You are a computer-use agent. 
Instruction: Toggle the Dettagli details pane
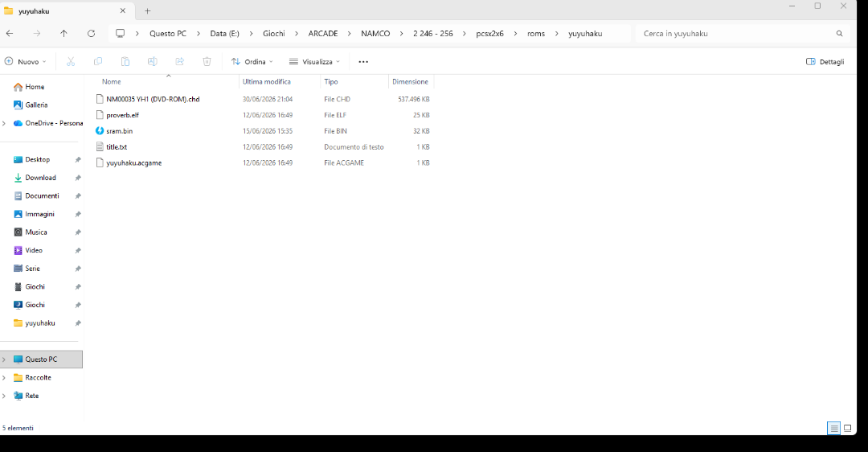click(x=825, y=61)
